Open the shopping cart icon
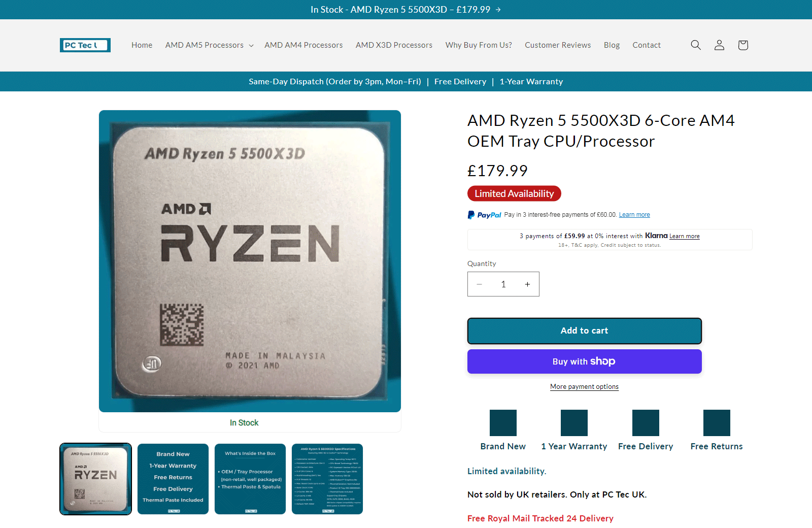This screenshot has height=528, width=812. [x=743, y=45]
